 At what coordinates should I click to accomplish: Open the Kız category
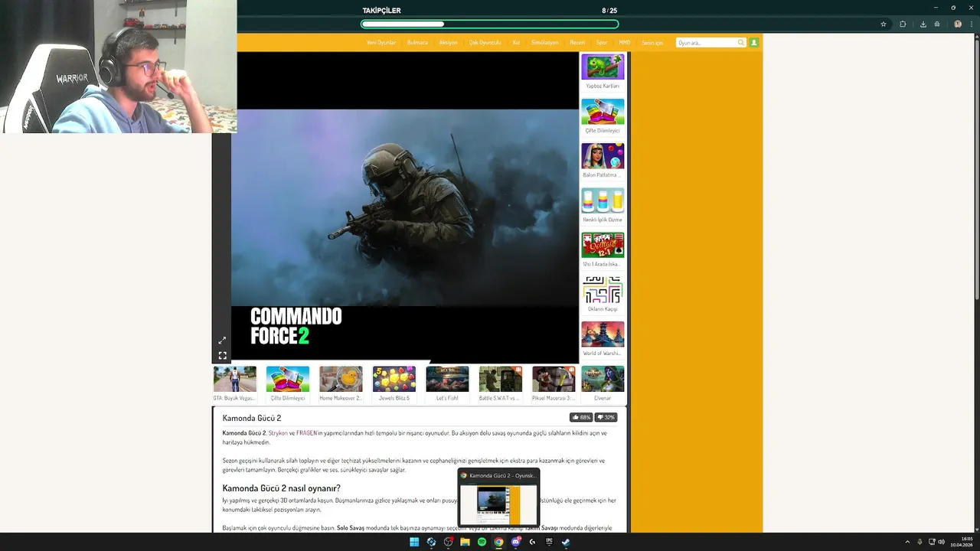pos(516,43)
